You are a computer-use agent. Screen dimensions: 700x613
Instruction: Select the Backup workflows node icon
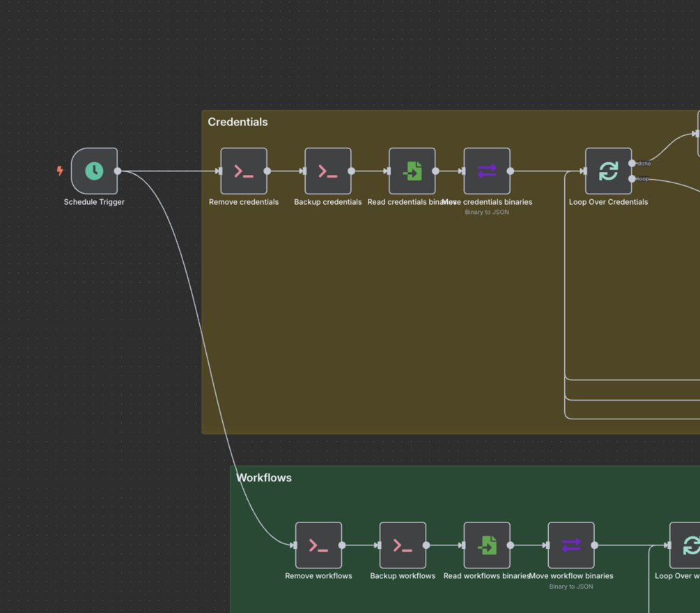coord(403,545)
